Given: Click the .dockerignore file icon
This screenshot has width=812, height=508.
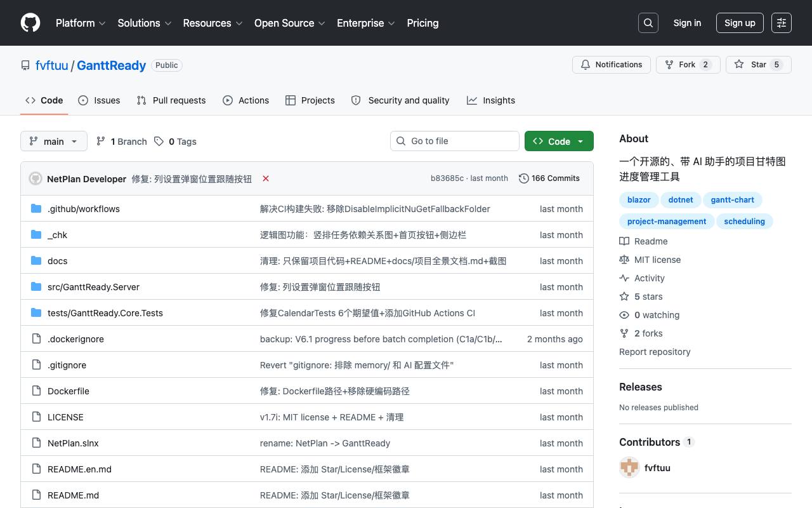Looking at the screenshot, I should [x=36, y=338].
